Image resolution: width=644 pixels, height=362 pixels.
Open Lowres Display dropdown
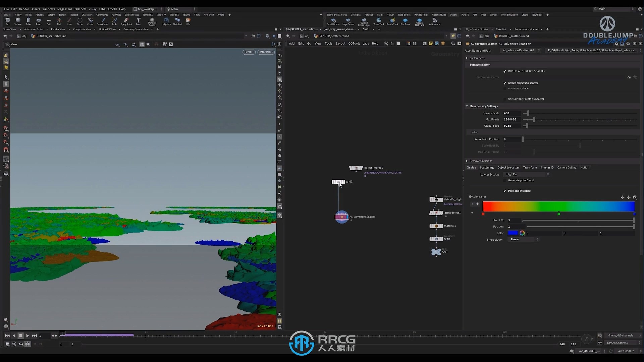(527, 174)
